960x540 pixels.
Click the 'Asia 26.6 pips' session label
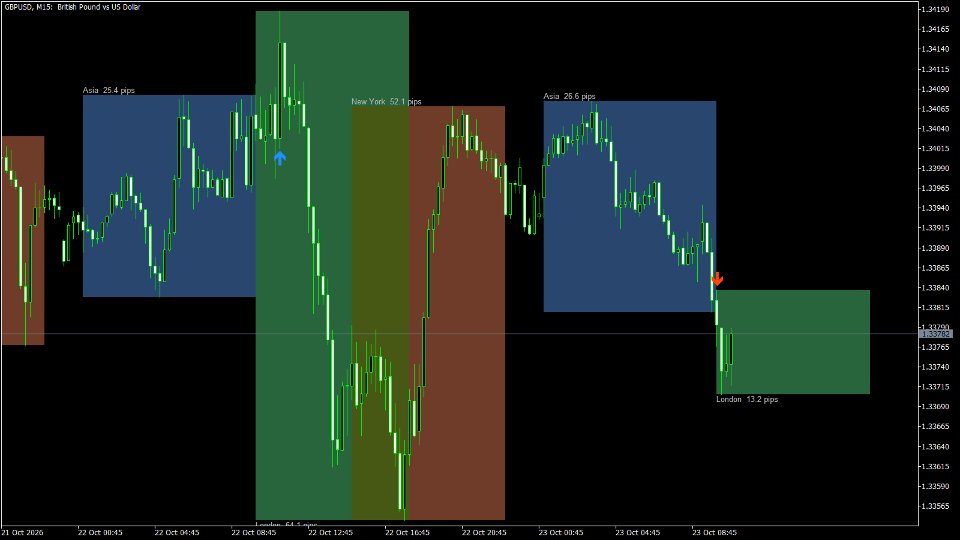click(569, 96)
